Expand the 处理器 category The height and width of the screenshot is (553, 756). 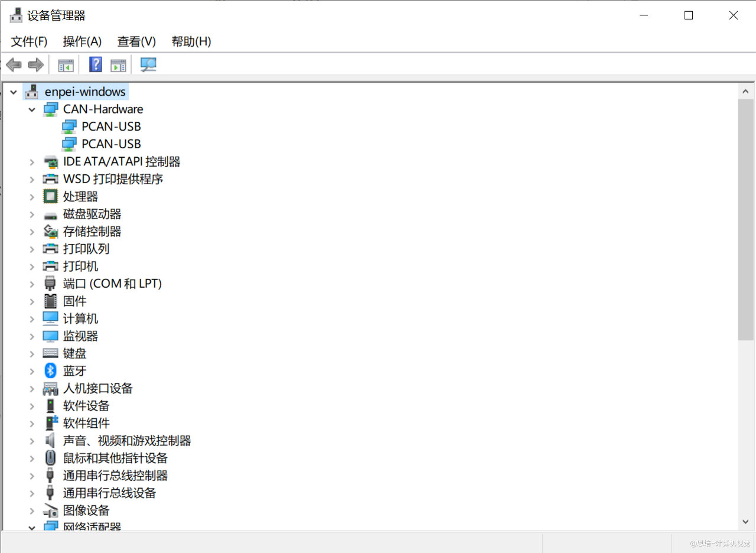click(32, 197)
